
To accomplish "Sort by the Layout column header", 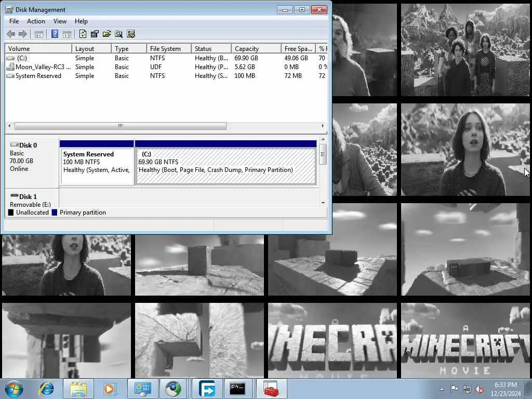I will coord(91,48).
